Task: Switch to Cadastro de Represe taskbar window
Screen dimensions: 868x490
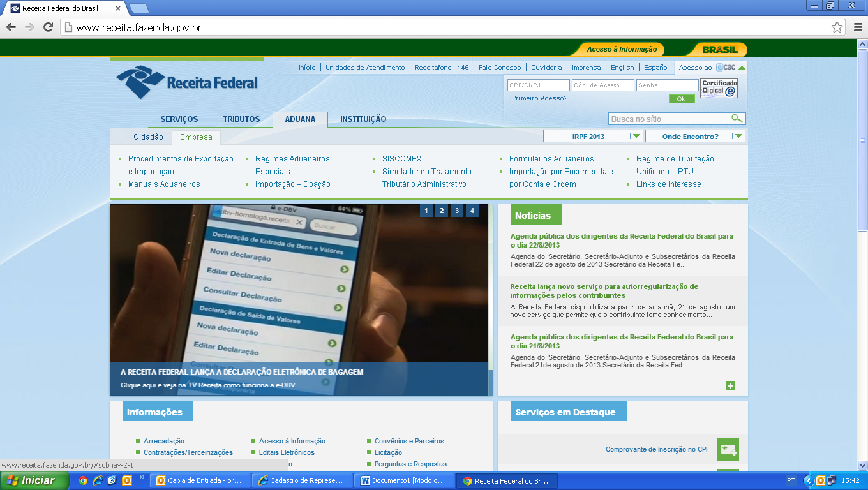Action: pos(303,480)
